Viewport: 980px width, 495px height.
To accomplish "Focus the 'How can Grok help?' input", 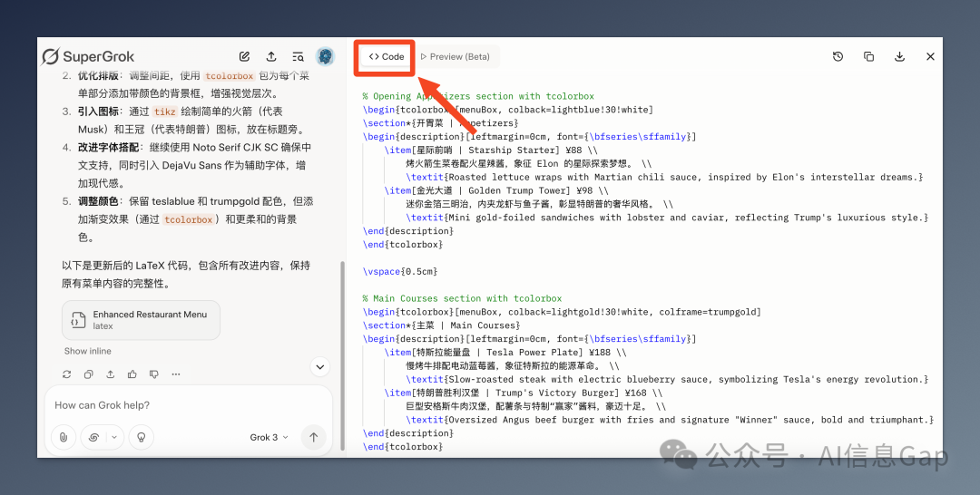I will [x=188, y=405].
